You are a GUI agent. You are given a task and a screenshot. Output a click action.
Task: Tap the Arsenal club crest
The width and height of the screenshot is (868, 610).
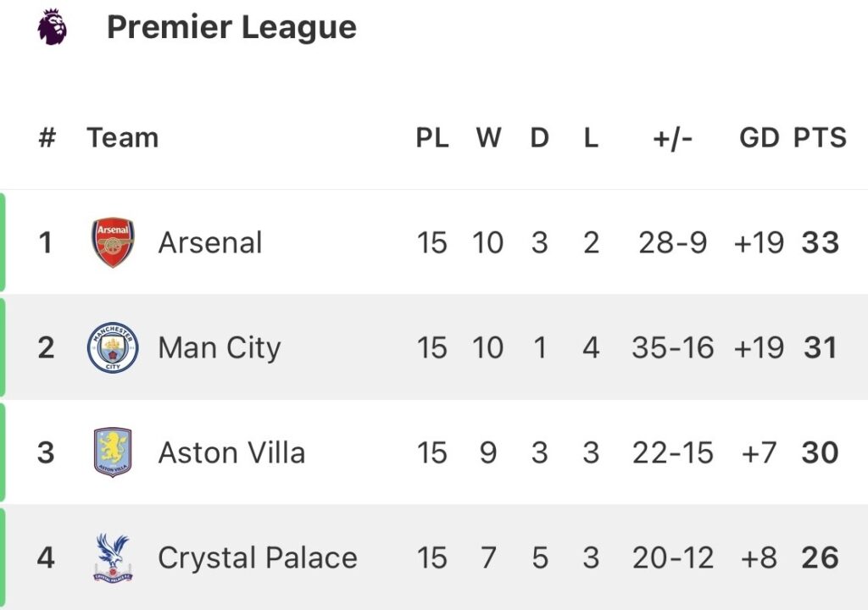(113, 243)
